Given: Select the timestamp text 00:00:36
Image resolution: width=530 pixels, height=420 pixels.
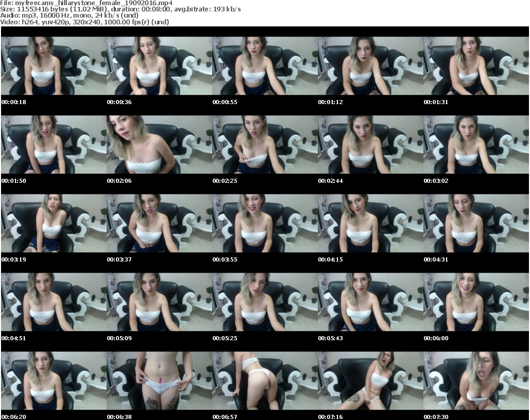Looking at the screenshot, I should click(120, 102).
